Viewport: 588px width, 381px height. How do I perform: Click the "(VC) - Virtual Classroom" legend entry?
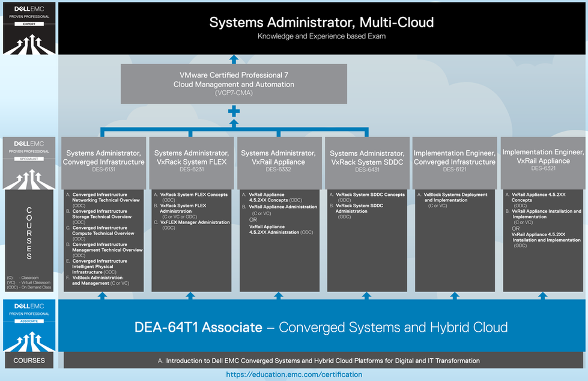(x=28, y=282)
